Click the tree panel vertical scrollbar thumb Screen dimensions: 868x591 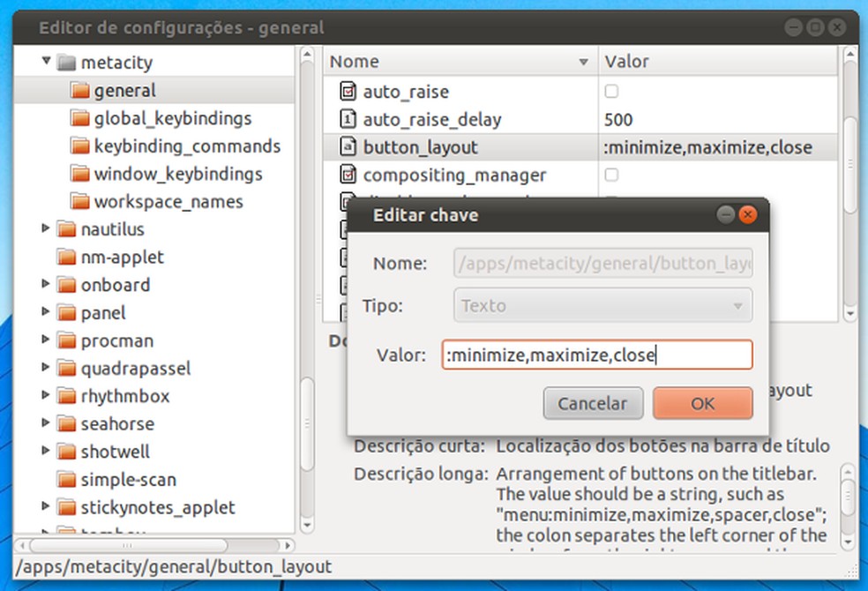pos(307,423)
